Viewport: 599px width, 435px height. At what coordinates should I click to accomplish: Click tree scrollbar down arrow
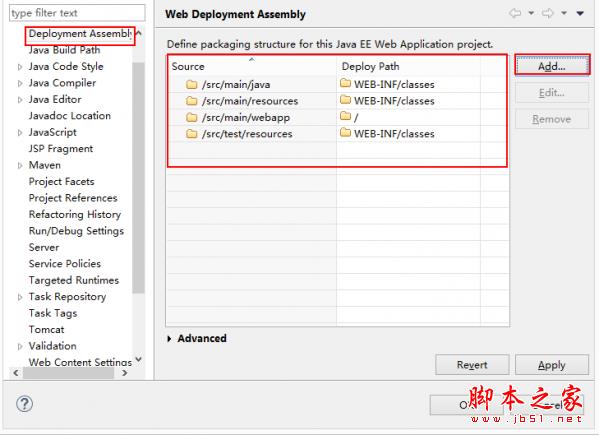coord(139,359)
